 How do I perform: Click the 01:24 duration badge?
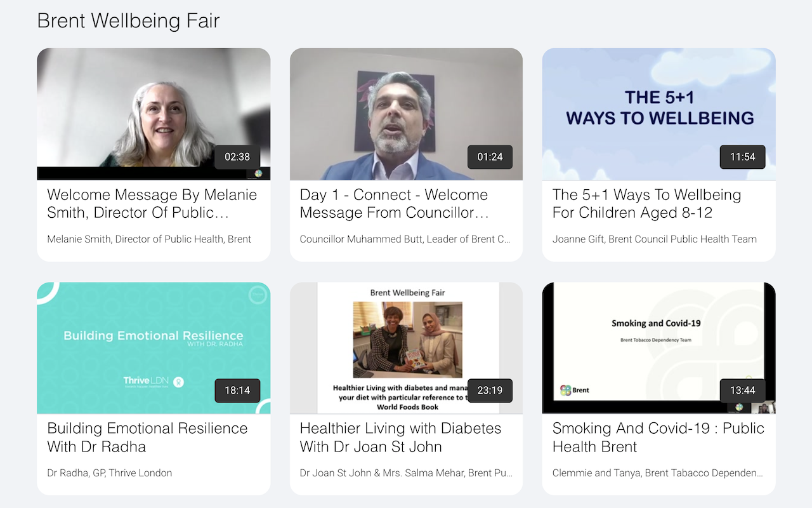pos(490,157)
